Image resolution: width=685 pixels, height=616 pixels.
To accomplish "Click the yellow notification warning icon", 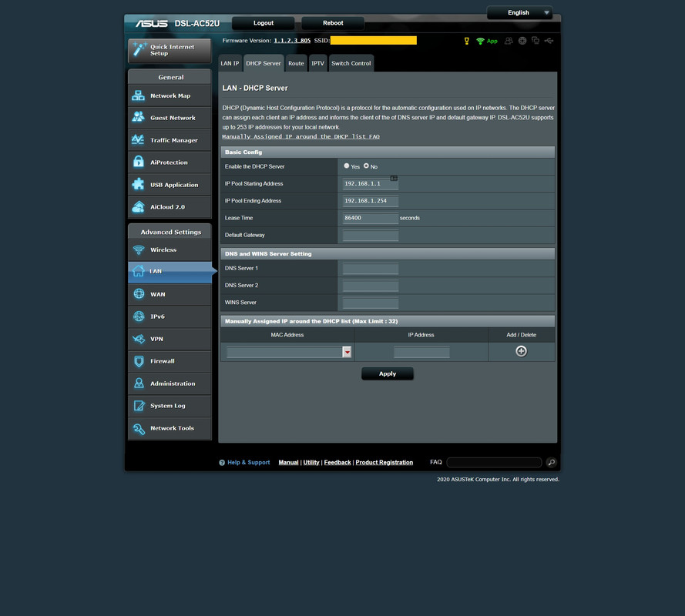I will (467, 41).
